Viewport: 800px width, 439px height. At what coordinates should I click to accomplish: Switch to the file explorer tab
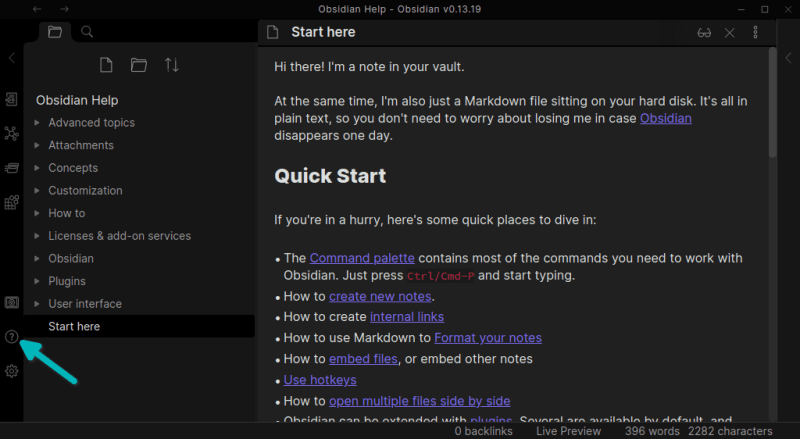point(55,32)
